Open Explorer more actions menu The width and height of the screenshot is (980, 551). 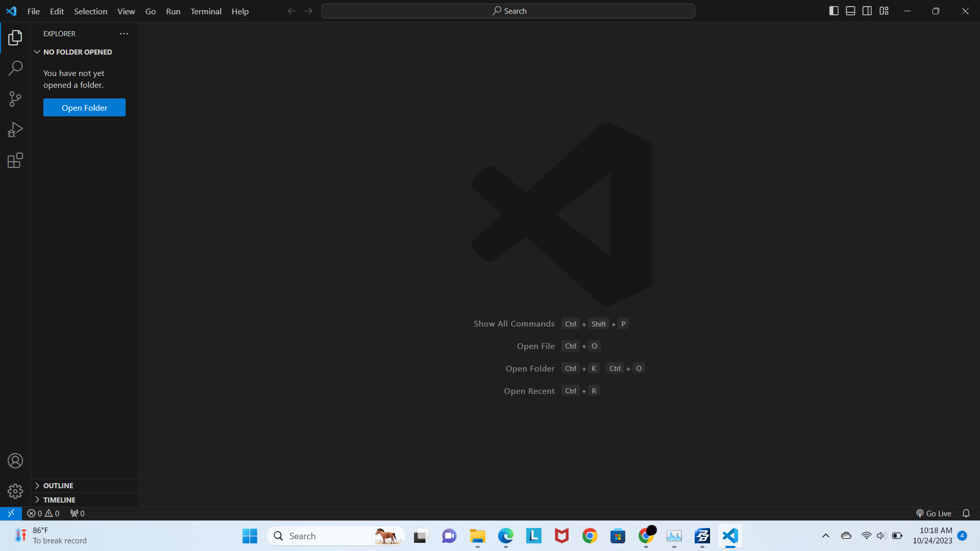pyautogui.click(x=124, y=34)
